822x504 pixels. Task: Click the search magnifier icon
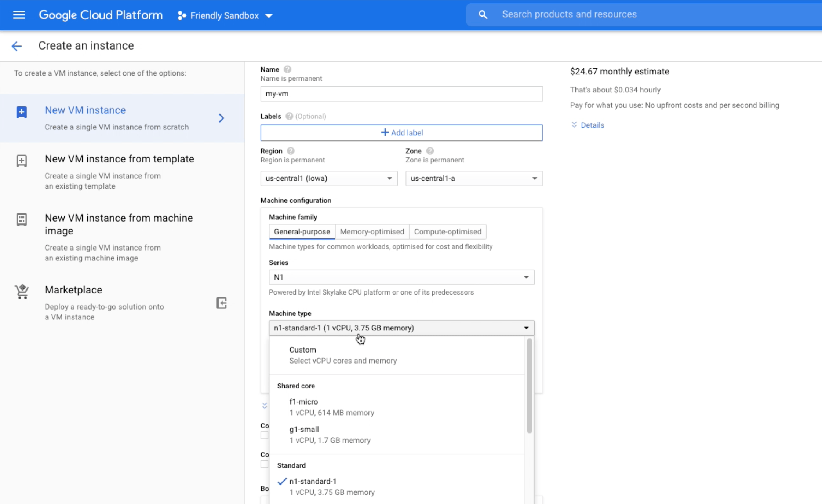(x=483, y=15)
